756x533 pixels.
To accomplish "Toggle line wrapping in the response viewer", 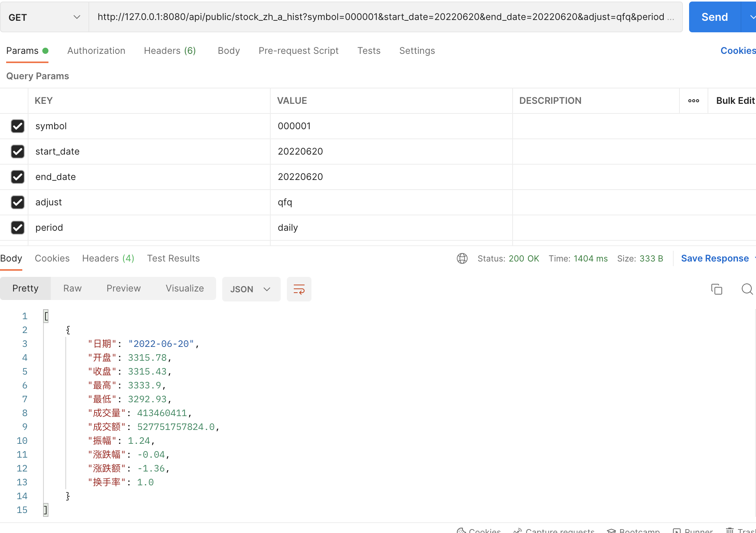I will coord(299,289).
